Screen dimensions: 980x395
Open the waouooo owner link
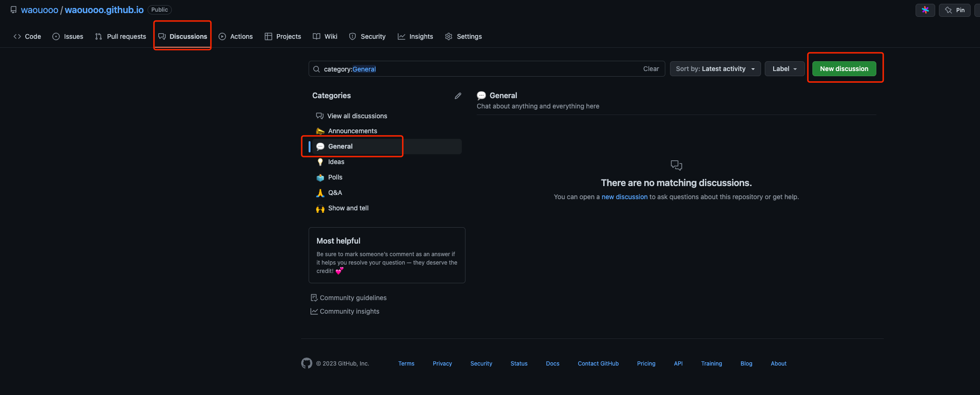click(40, 10)
